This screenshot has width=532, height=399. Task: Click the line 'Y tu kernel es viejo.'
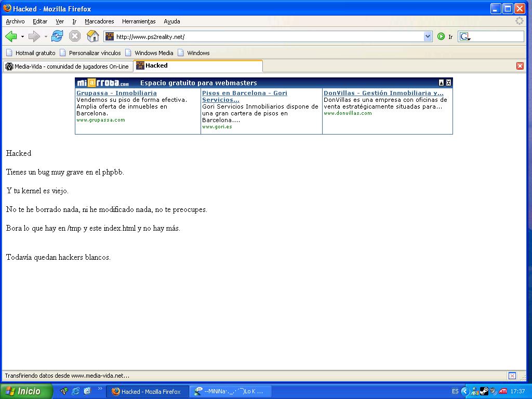[x=37, y=191]
